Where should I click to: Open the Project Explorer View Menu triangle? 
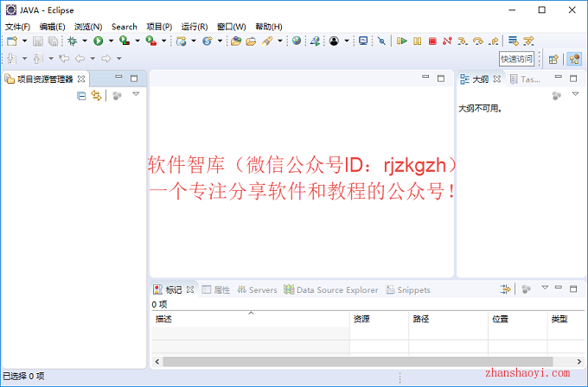[136, 94]
